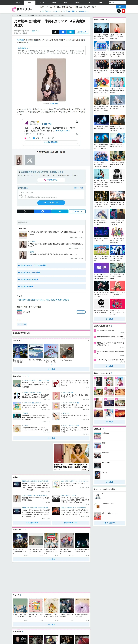Click the reply bubble icon in the embedded tweet
This screenshot has width=138, height=644.
(x=34, y=138)
